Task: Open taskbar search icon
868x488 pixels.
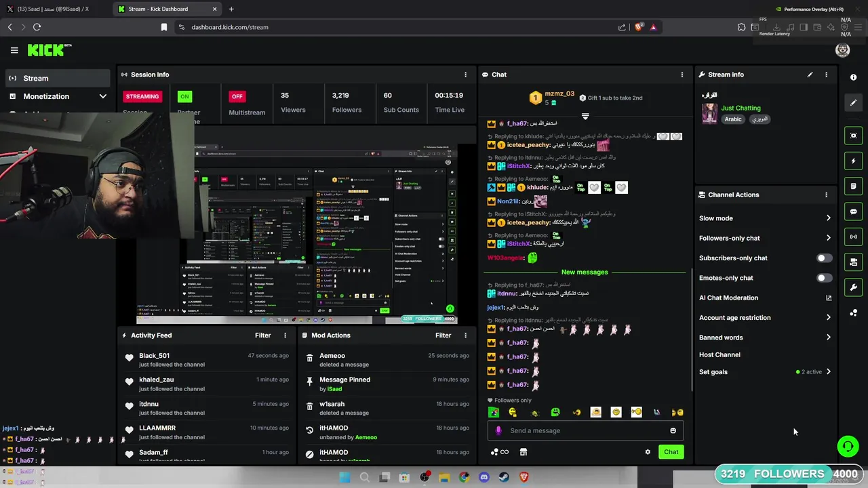Action: 364,477
